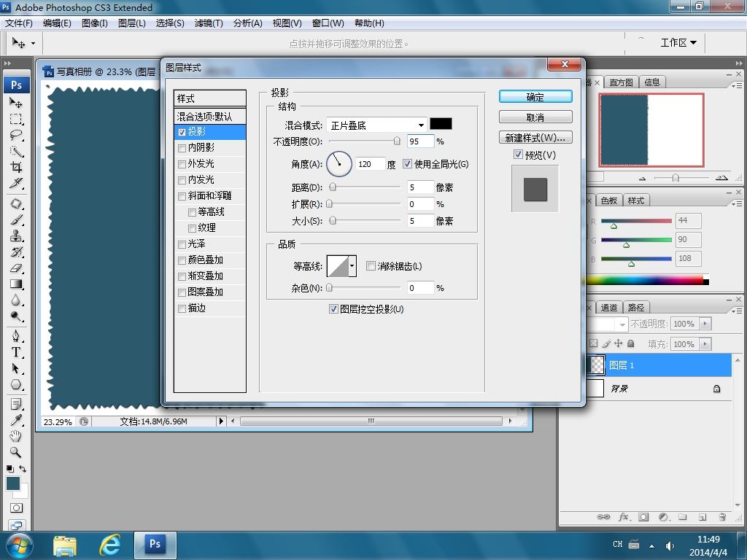The height and width of the screenshot is (560, 747).
Task: Open the 滤镜 Filter menu
Action: click(209, 23)
